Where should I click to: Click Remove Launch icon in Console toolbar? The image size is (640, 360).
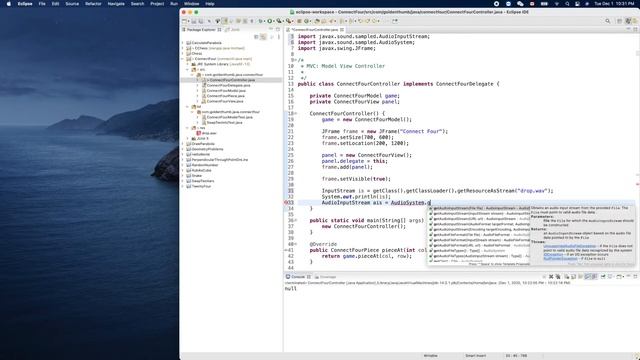(551, 277)
